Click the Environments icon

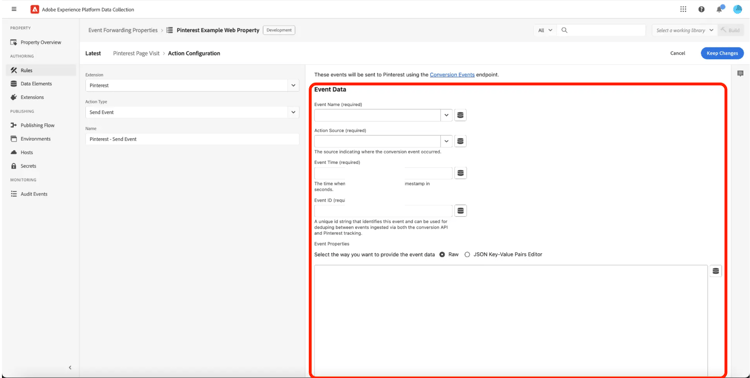click(x=14, y=139)
